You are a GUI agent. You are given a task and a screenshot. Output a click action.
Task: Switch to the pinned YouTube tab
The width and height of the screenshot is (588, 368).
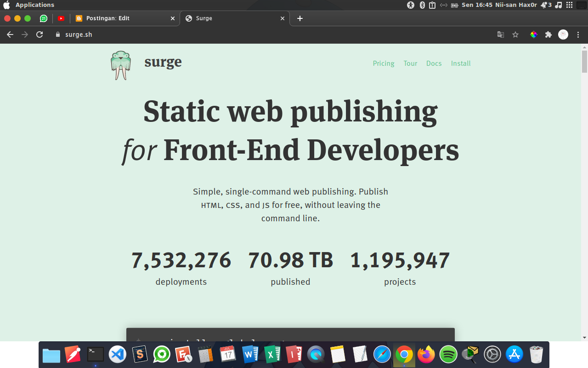pos(61,18)
